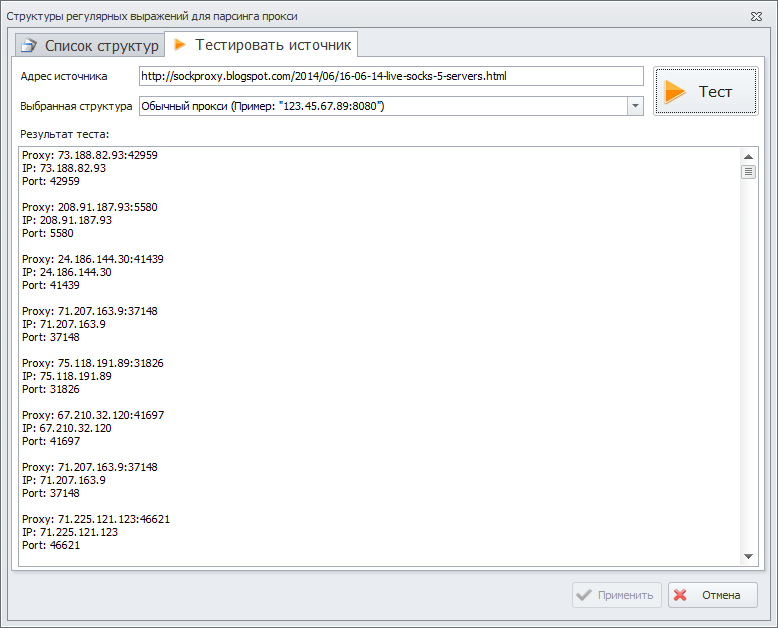Click the scrollbar thumb in results area
Screen dimensions: 778x628
(x=748, y=172)
